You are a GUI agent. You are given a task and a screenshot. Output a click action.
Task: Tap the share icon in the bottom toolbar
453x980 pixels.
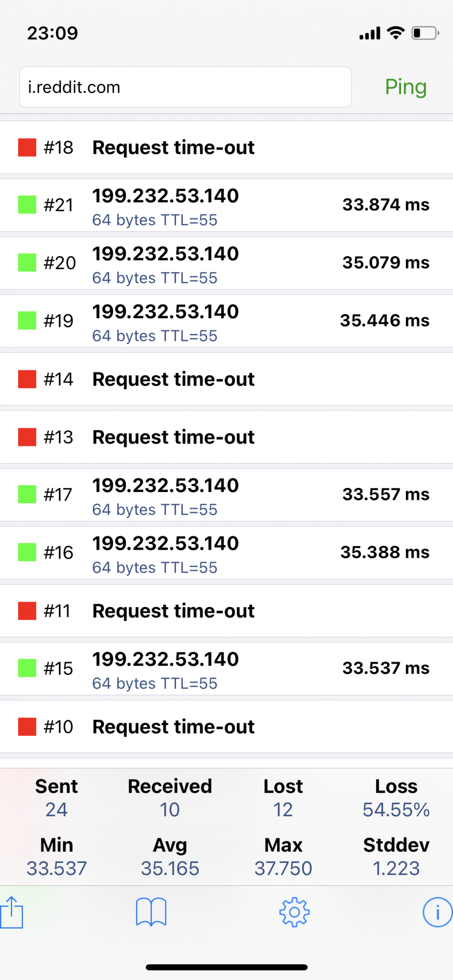[x=11, y=912]
